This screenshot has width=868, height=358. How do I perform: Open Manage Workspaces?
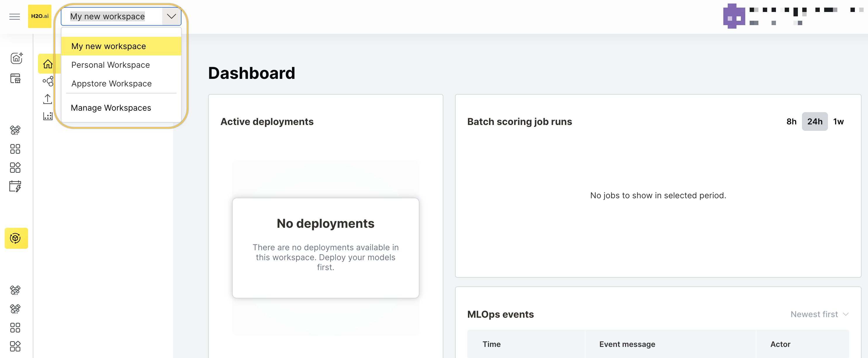point(121,108)
